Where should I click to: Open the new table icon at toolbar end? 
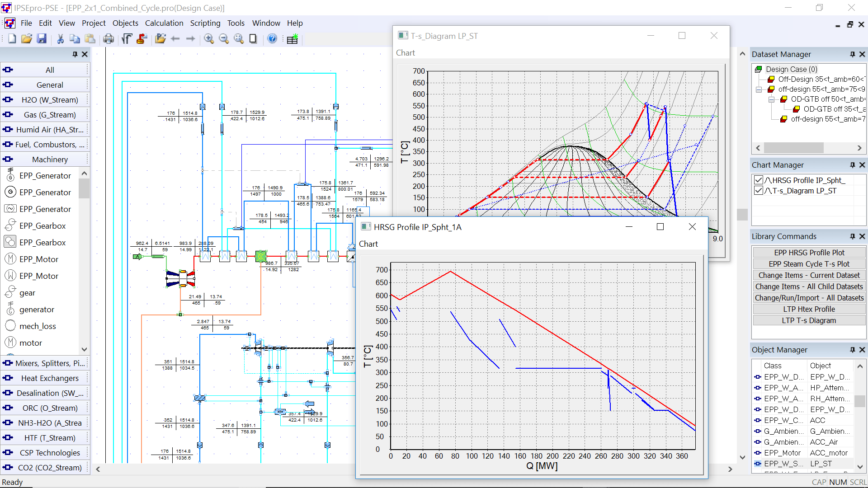(292, 39)
